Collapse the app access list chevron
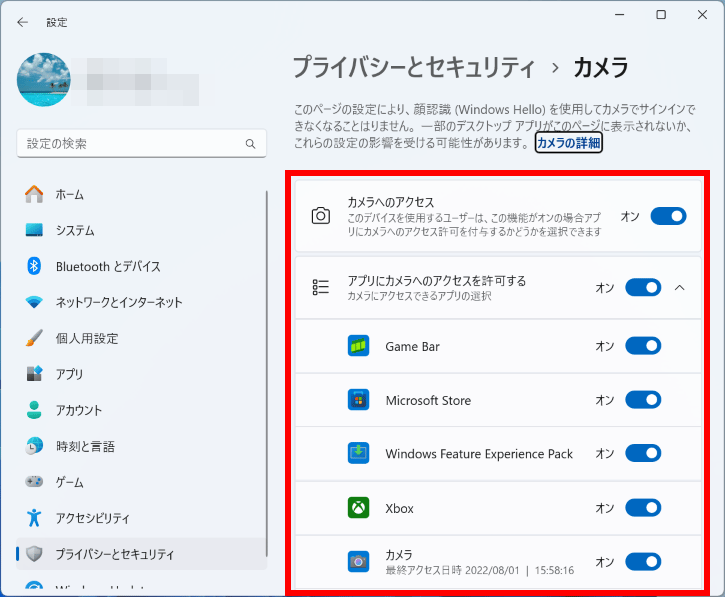Image resolution: width=725 pixels, height=597 pixels. (x=679, y=288)
